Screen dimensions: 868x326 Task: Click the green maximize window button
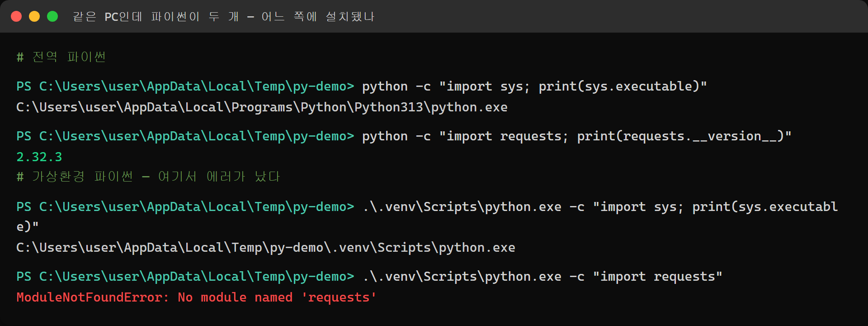click(52, 17)
